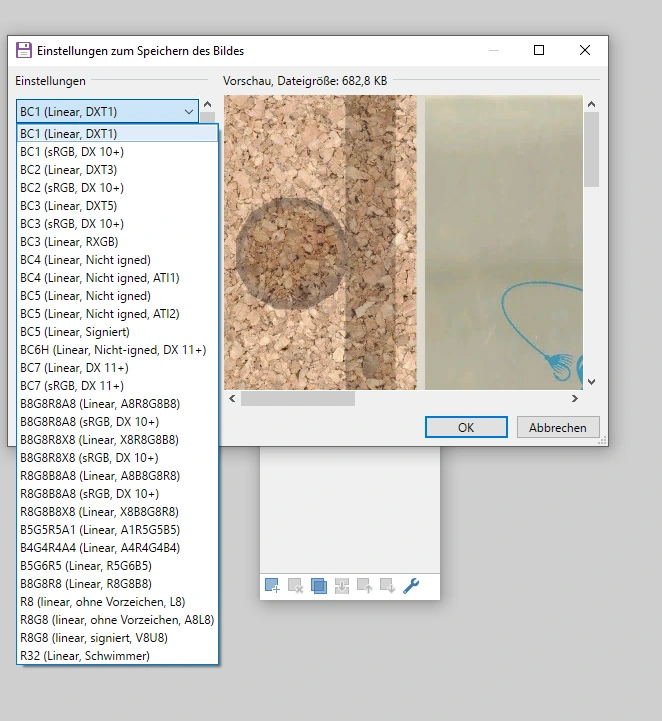Click the preview scroll-right arrow
The height and width of the screenshot is (721, 662).
coord(574,399)
